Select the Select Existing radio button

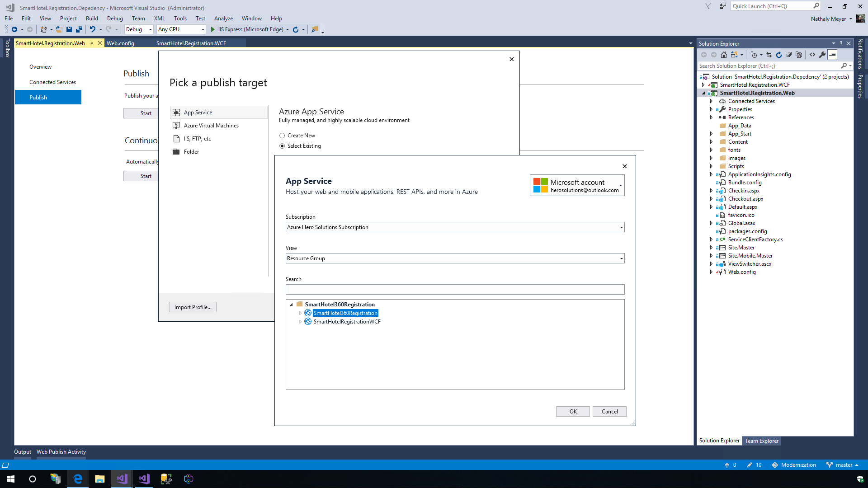coord(282,146)
